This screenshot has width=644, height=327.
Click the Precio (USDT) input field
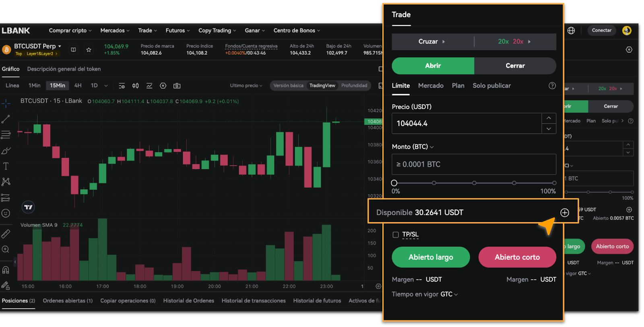click(x=466, y=123)
